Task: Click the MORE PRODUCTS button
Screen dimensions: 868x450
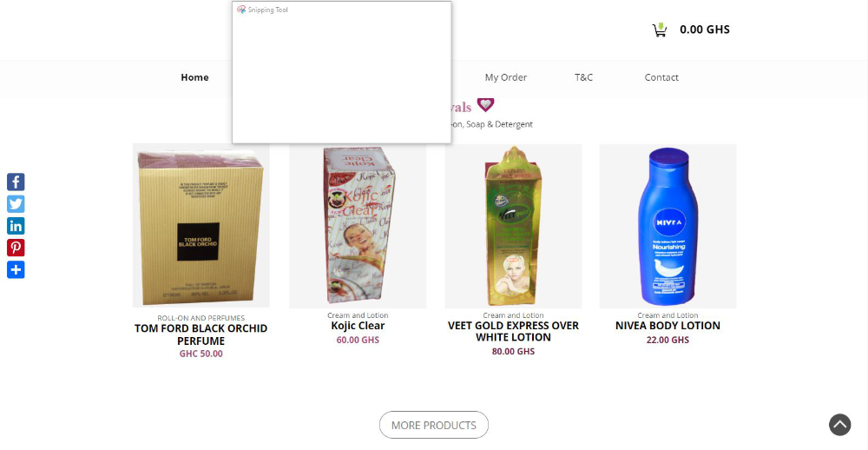Action: point(434,425)
